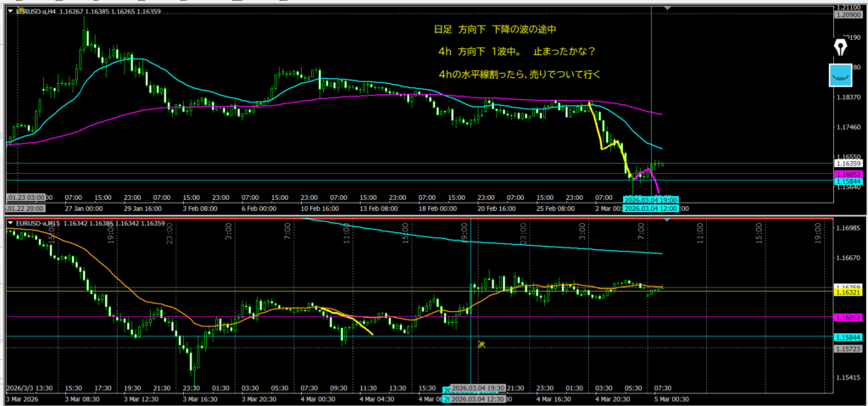Viewport: 868px width, 406px height.
Task: Click the yellow icon beside the EURUSD-a,H4 title
Action: (x=21, y=11)
